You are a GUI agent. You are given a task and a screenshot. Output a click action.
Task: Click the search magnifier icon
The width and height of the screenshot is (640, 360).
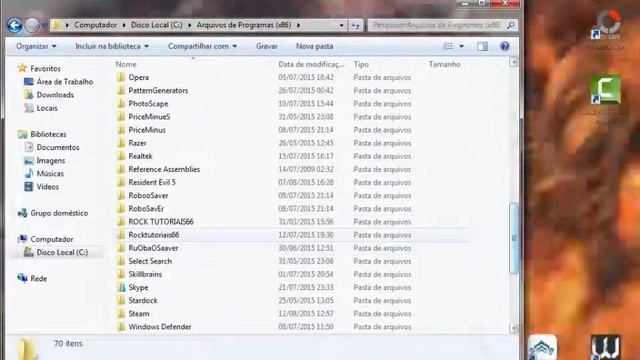point(511,25)
